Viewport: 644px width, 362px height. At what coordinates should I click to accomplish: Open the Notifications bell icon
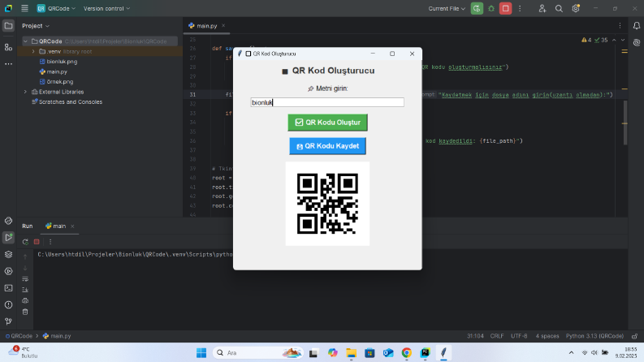[x=637, y=26]
